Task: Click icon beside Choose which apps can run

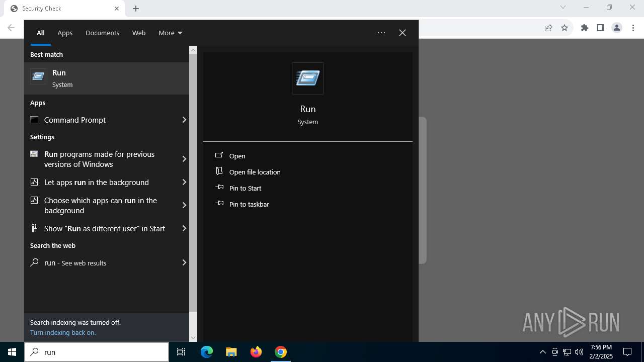Action: tap(34, 200)
